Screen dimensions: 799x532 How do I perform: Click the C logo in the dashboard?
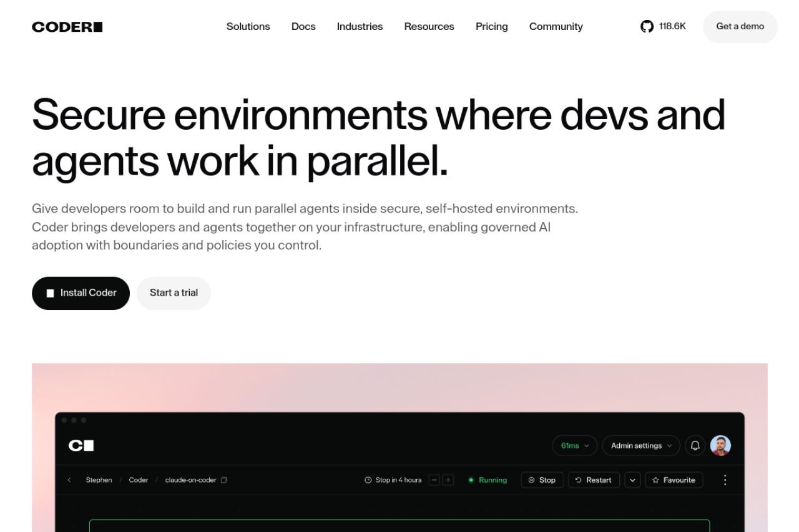pos(81,445)
